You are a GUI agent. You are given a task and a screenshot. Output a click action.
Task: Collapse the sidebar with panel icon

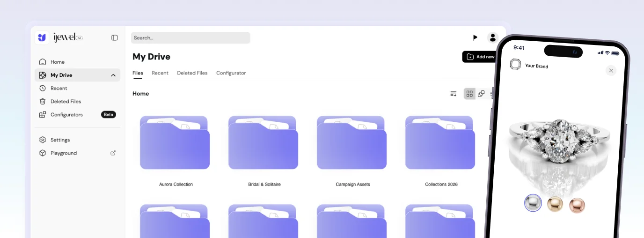click(115, 37)
